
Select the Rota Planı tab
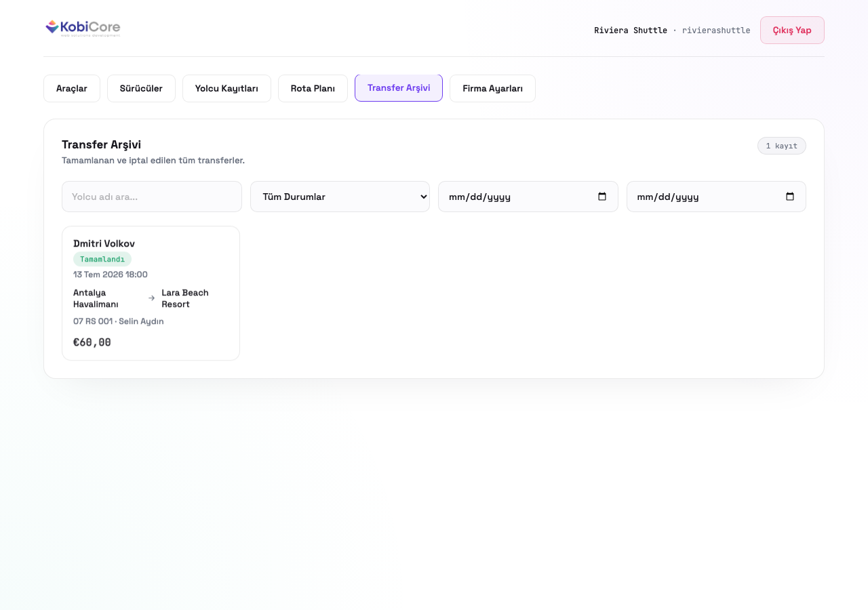(x=313, y=88)
